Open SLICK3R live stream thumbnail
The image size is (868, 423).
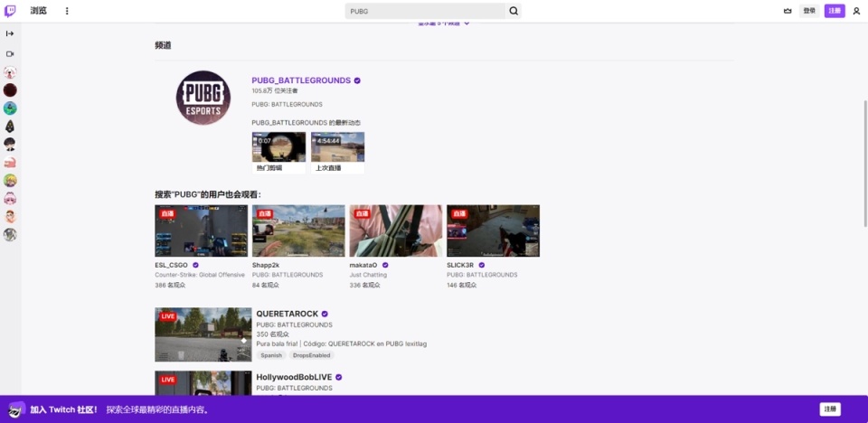coord(494,230)
